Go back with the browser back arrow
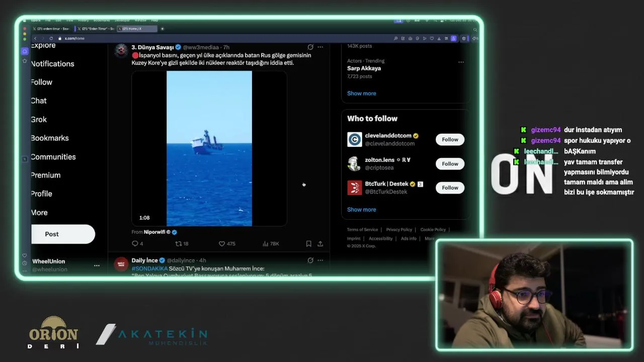Image resolution: width=644 pixels, height=362 pixels. (x=35, y=39)
